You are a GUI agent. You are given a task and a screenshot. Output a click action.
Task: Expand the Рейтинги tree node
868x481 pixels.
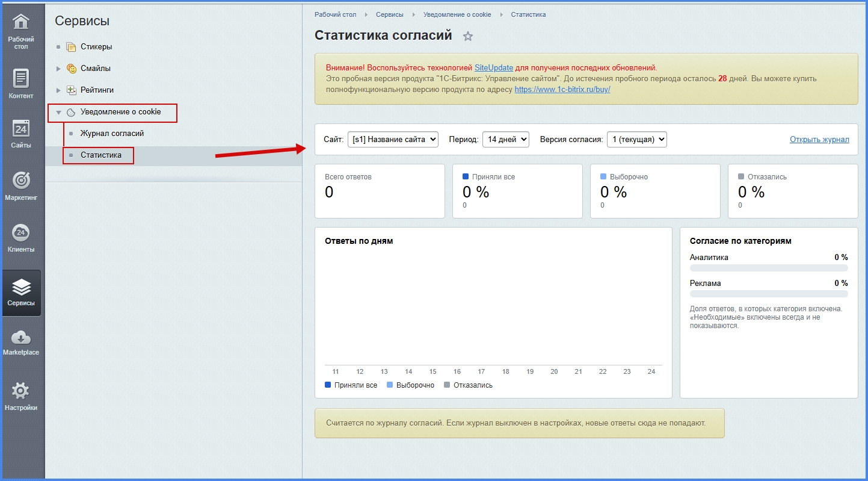[x=58, y=90]
